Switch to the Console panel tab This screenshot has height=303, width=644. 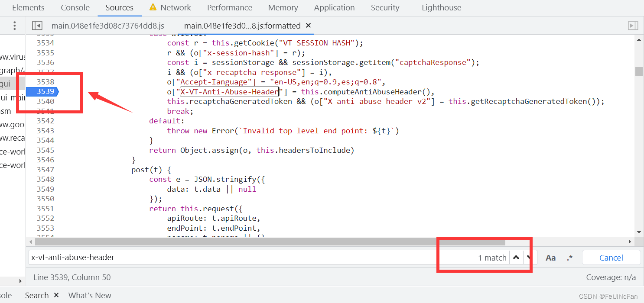[x=75, y=7]
